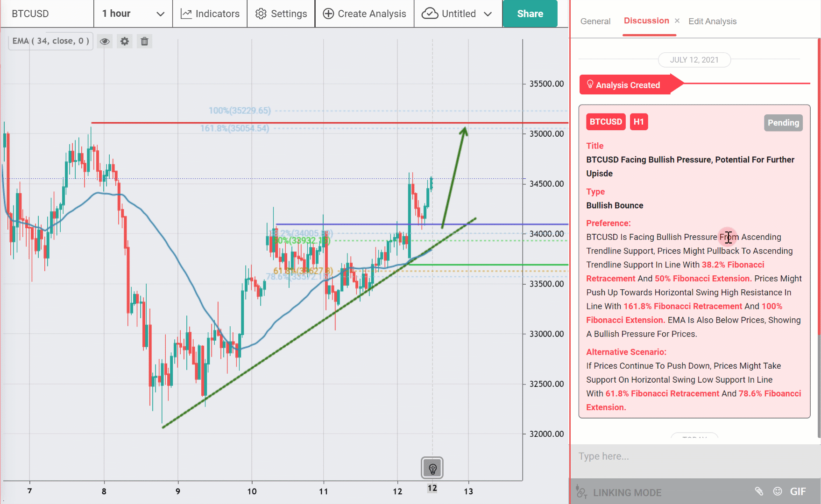
Task: Click the 61.8% Fibonacci Retracement link
Action: (662, 394)
